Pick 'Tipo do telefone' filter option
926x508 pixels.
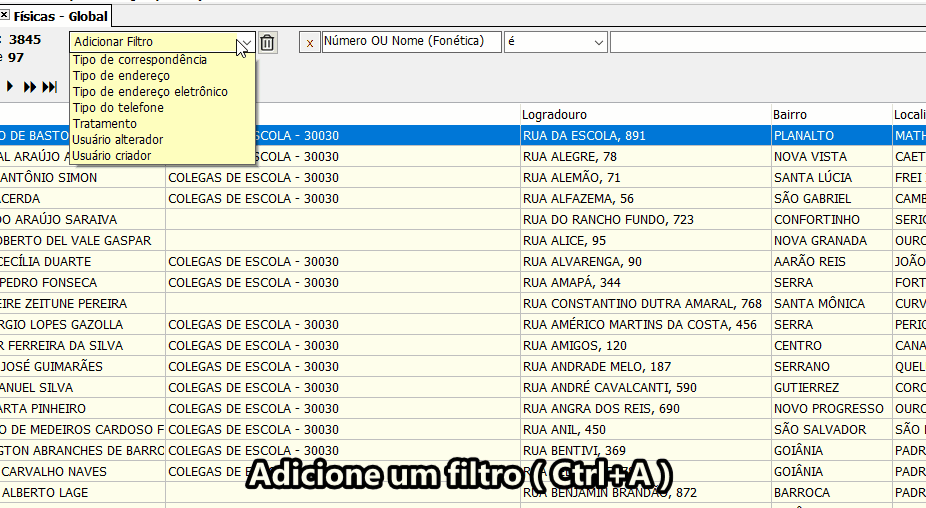(x=118, y=108)
